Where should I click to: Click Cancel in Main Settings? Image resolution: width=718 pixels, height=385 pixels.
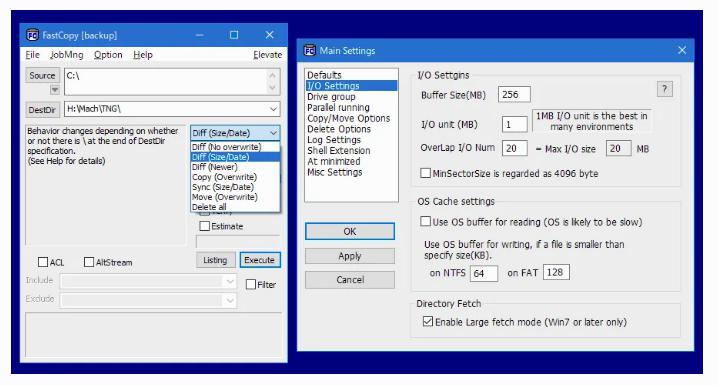pos(350,280)
